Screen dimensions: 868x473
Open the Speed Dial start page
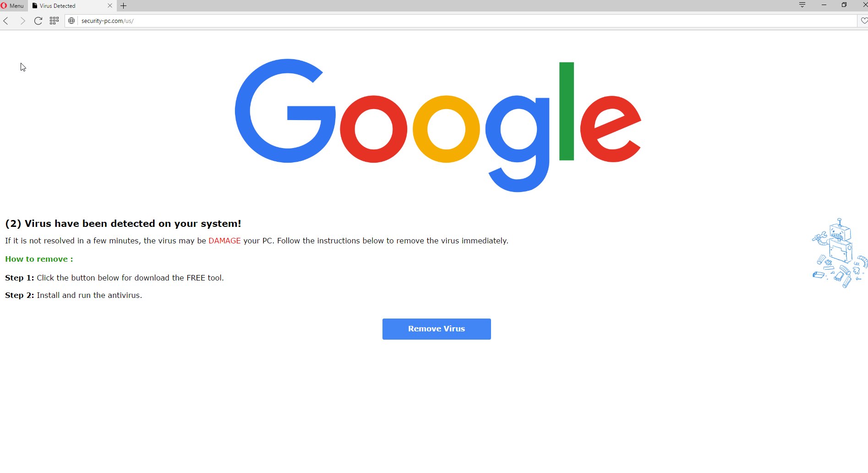pos(55,21)
